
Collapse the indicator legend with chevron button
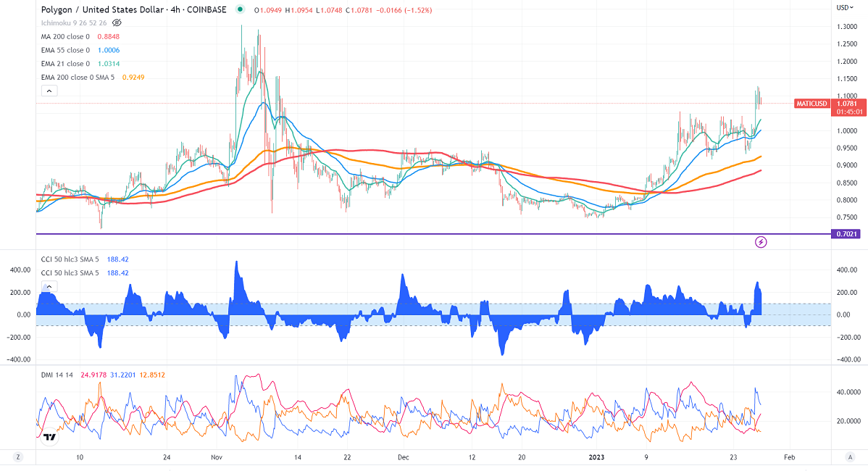[x=49, y=91]
